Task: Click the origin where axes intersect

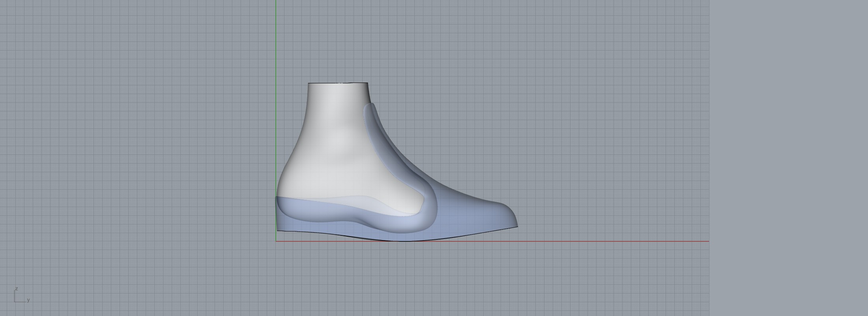Action: point(276,241)
